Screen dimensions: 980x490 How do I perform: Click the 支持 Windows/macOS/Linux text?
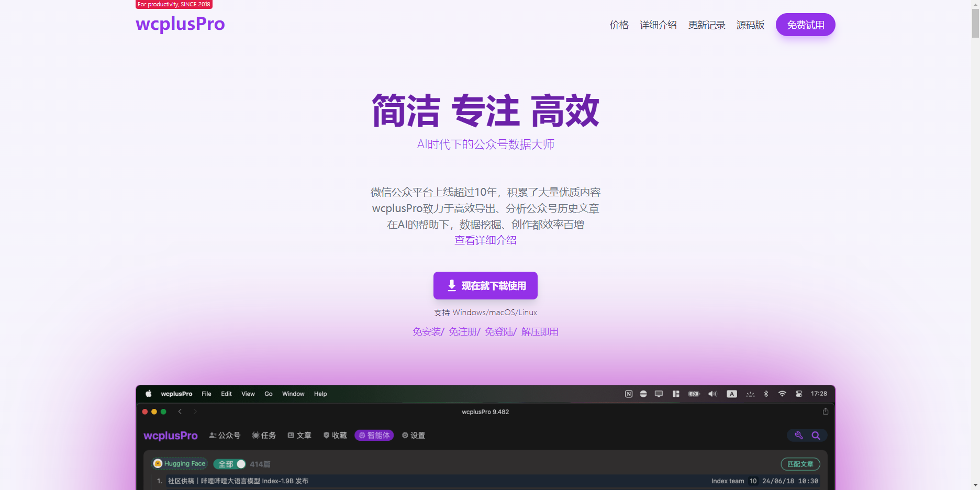[485, 313]
